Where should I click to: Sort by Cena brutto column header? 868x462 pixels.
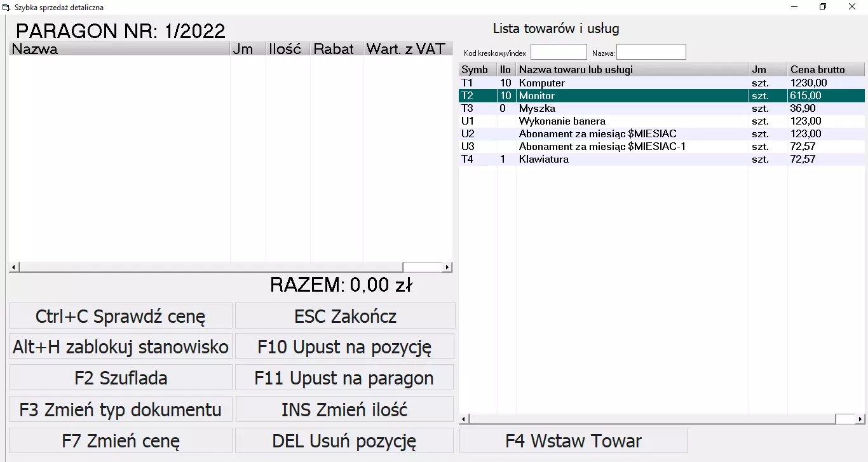point(825,70)
